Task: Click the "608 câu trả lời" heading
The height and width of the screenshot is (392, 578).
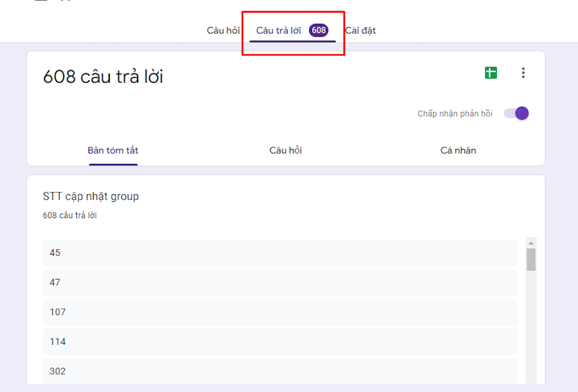Action: click(x=103, y=76)
